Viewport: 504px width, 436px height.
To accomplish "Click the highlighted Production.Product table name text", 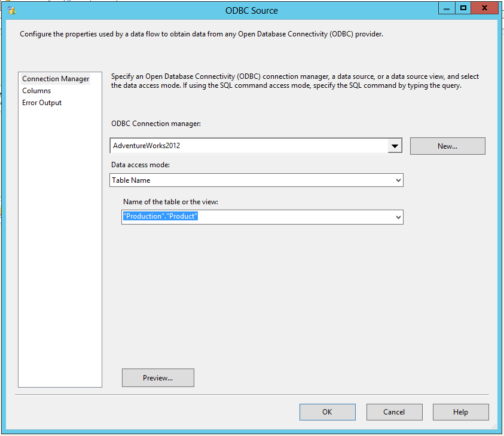I will click(158, 216).
